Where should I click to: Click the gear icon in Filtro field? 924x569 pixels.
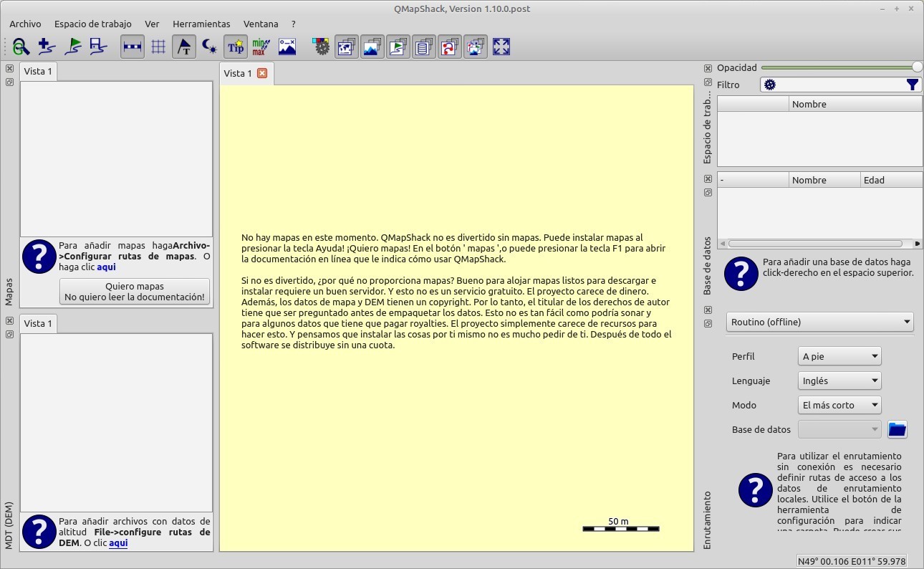(x=770, y=85)
